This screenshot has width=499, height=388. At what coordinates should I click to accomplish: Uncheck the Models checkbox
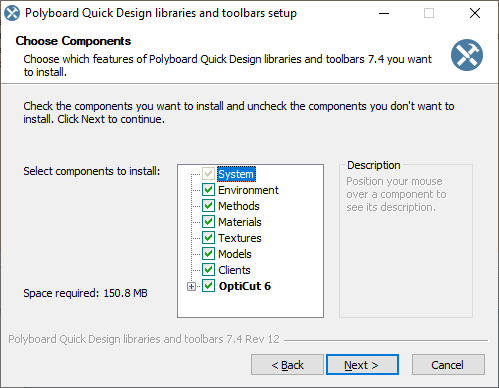click(208, 254)
